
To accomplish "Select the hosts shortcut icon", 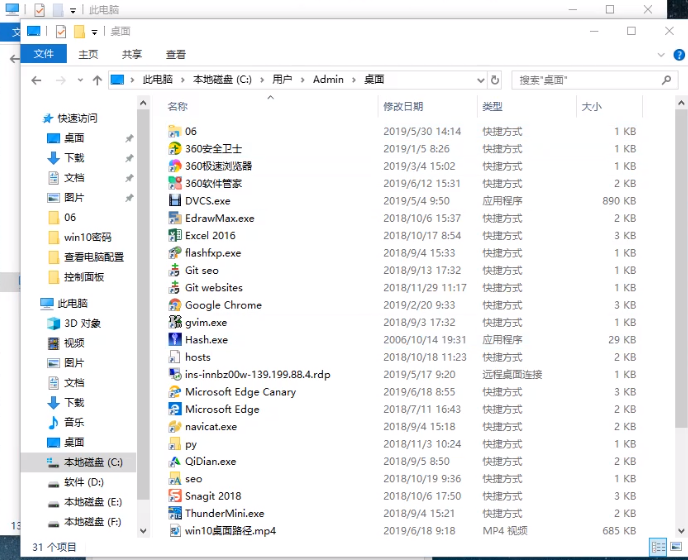I will coord(175,357).
